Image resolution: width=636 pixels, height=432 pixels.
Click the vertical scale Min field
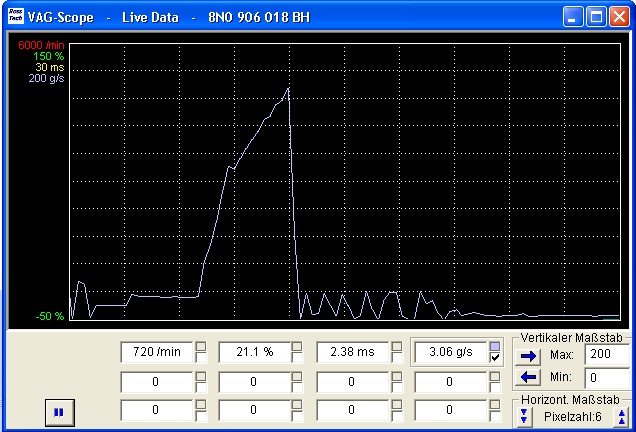(x=607, y=378)
